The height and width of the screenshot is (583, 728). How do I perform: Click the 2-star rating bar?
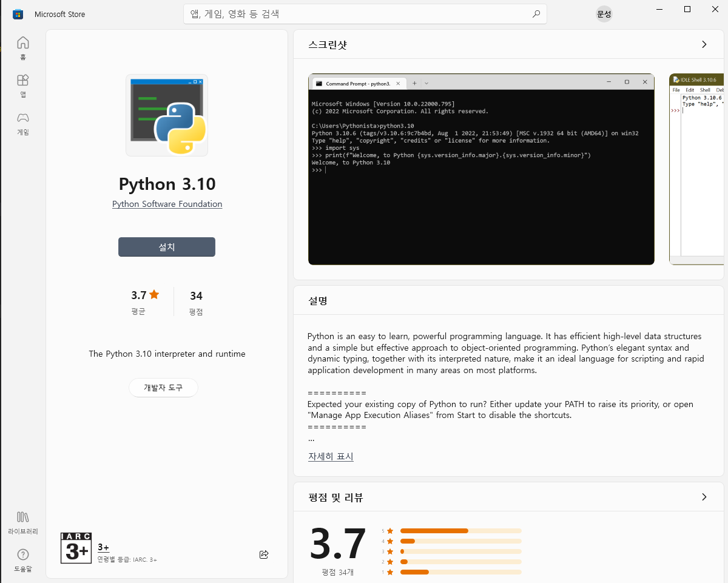tap(460, 562)
